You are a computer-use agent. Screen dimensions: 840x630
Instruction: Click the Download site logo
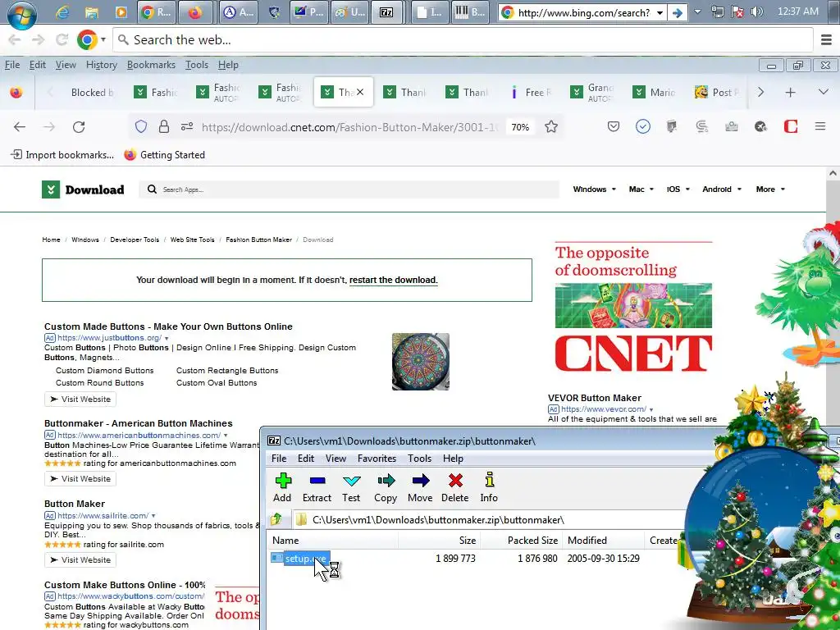coord(83,189)
